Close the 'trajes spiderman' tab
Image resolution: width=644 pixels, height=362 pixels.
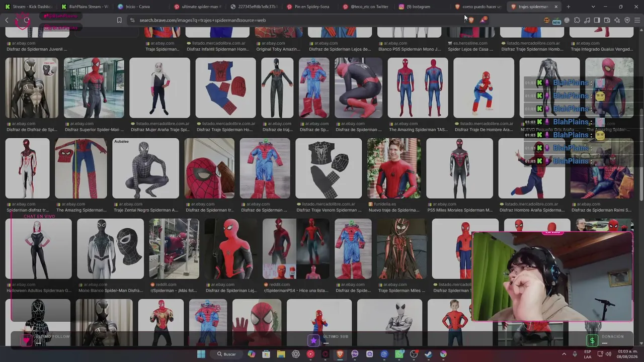pos(556,7)
